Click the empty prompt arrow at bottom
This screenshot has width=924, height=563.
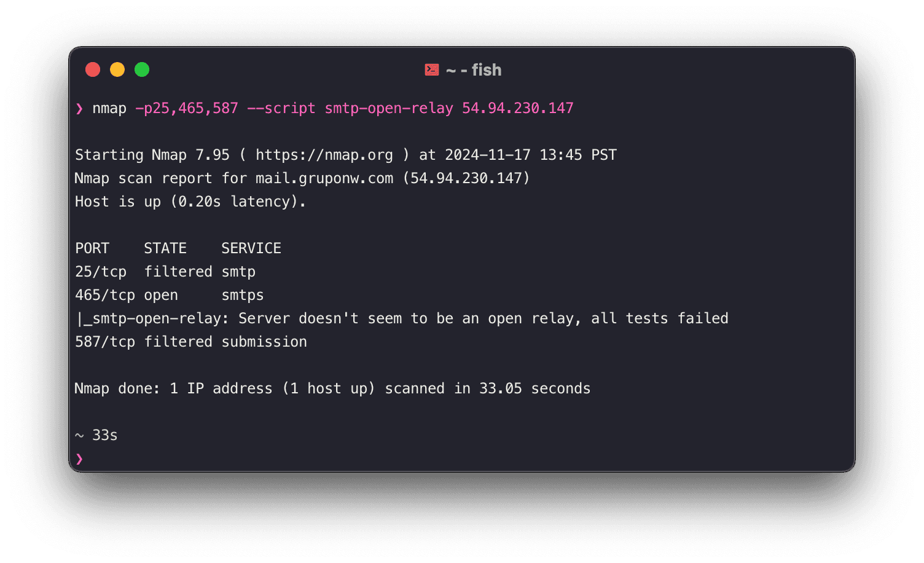(x=79, y=459)
